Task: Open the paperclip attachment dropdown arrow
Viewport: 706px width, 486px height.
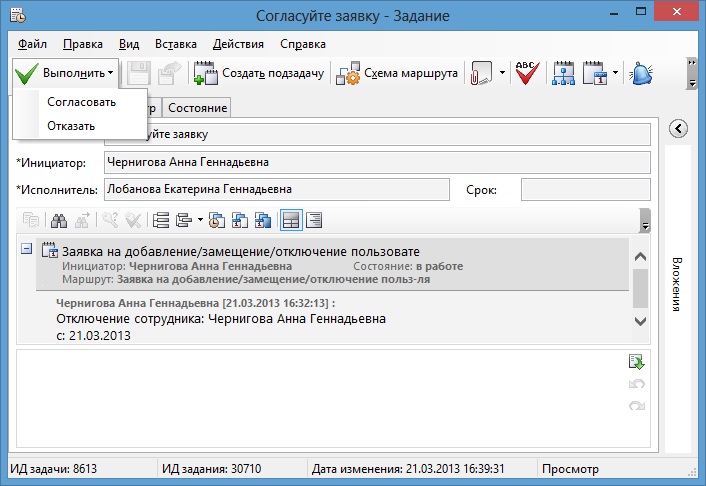Action: [502, 73]
